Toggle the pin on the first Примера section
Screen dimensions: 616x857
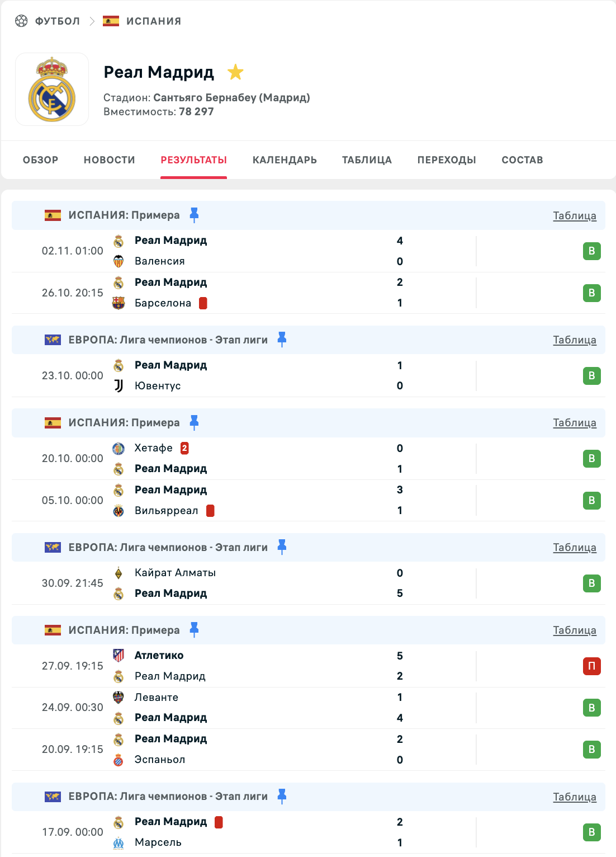pos(194,215)
